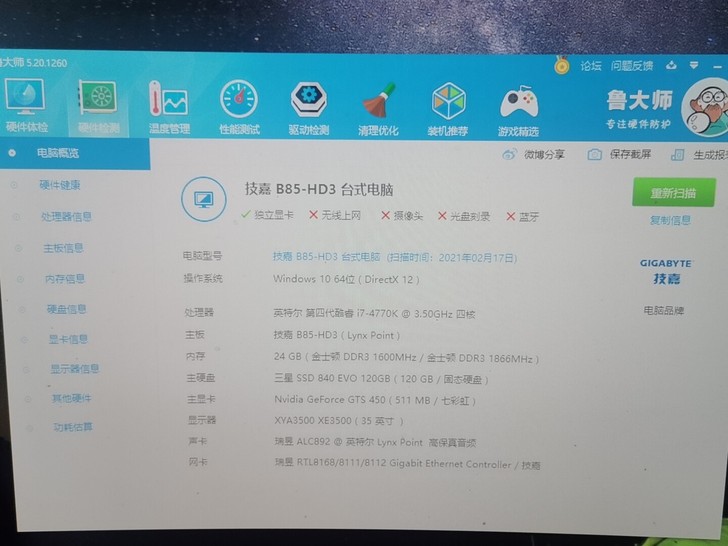This screenshot has width=728, height=546.
Task: Click 复制信息 copy info link
Action: pyautogui.click(x=670, y=220)
